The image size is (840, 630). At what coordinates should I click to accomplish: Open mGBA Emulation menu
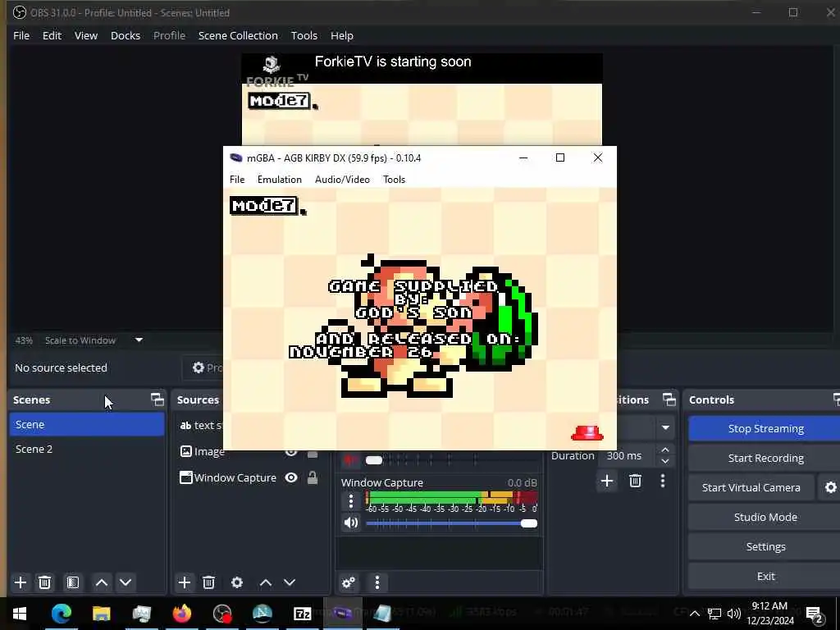pyautogui.click(x=279, y=180)
